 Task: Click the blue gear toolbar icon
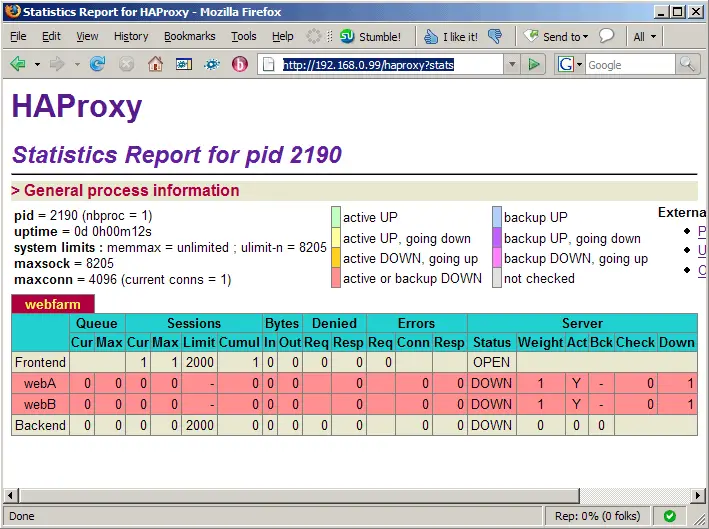click(x=212, y=65)
